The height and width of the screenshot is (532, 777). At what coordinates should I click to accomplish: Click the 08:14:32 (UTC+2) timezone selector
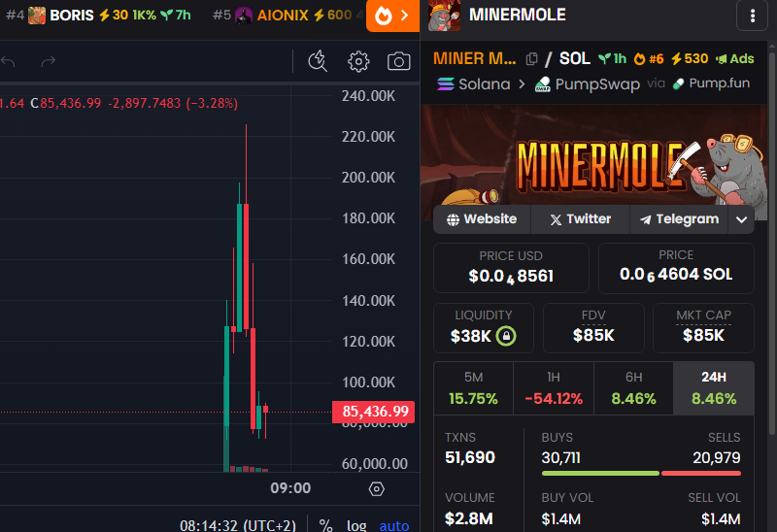238,525
